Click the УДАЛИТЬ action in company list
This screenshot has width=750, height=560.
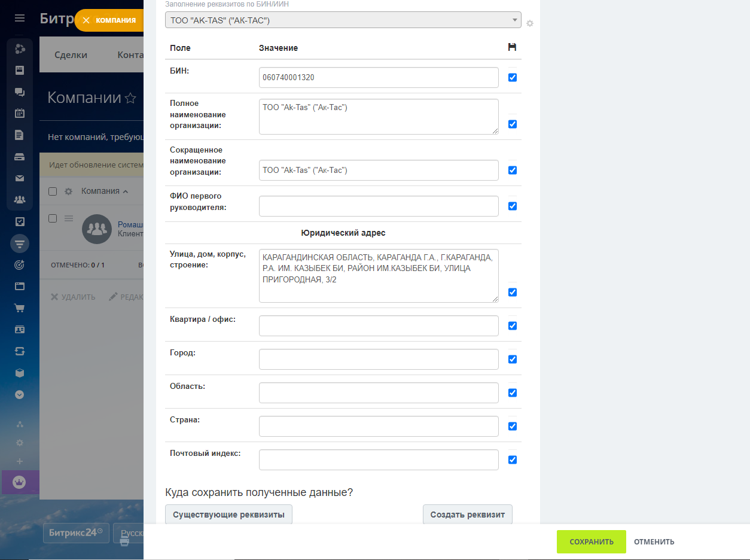coord(73,297)
